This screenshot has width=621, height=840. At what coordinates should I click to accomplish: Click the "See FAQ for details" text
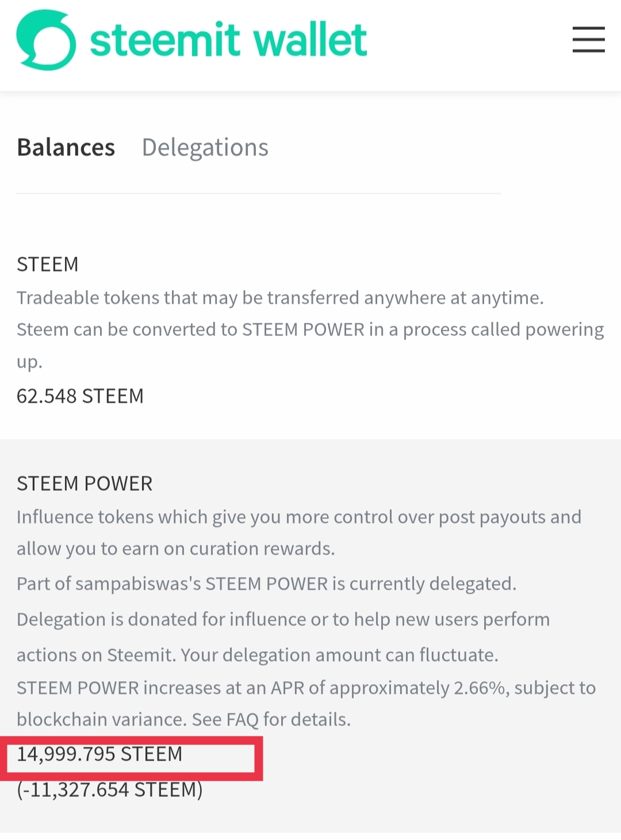(x=271, y=720)
